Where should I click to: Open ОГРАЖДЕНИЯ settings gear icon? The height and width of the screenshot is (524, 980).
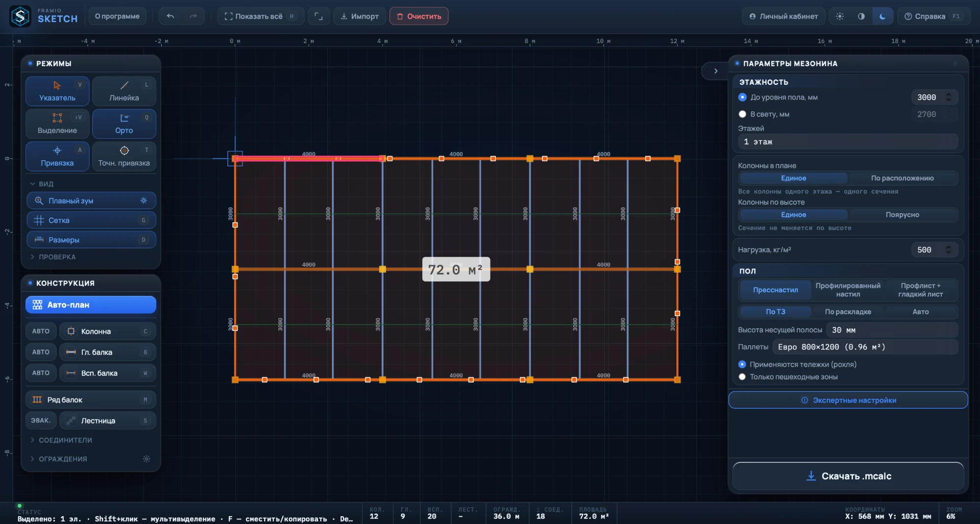point(147,459)
